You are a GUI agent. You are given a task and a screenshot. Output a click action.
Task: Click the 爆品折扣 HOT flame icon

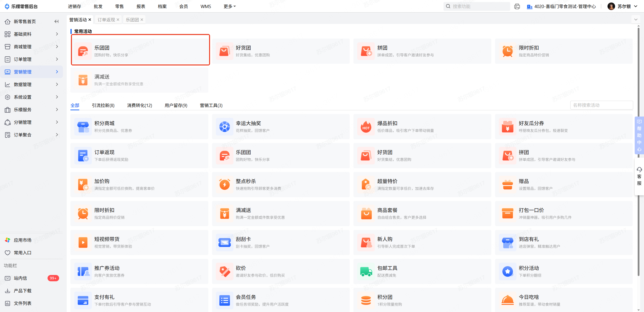pos(366,127)
